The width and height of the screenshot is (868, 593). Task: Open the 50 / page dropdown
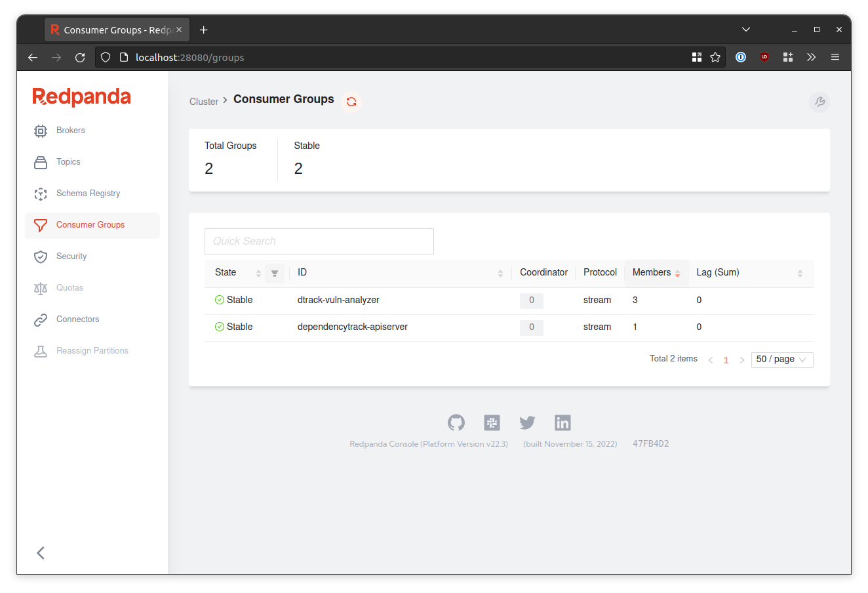tap(782, 359)
